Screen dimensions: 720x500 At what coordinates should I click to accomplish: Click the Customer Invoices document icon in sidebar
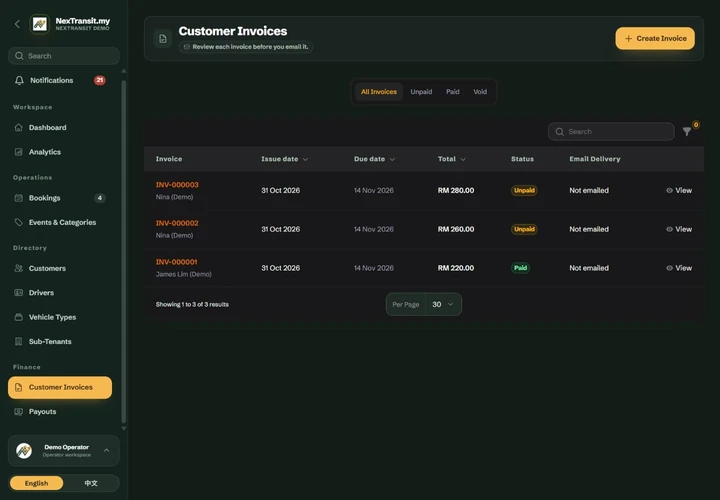[18, 388]
